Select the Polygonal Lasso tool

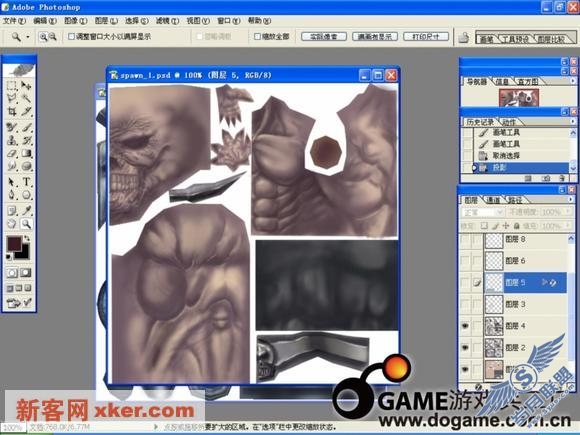(11, 98)
